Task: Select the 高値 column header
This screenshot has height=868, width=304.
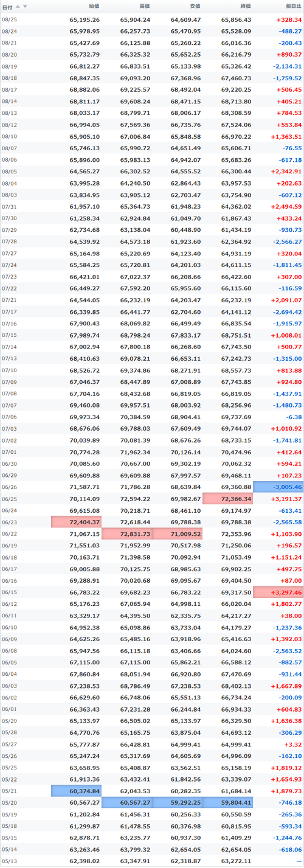Action: click(x=144, y=6)
